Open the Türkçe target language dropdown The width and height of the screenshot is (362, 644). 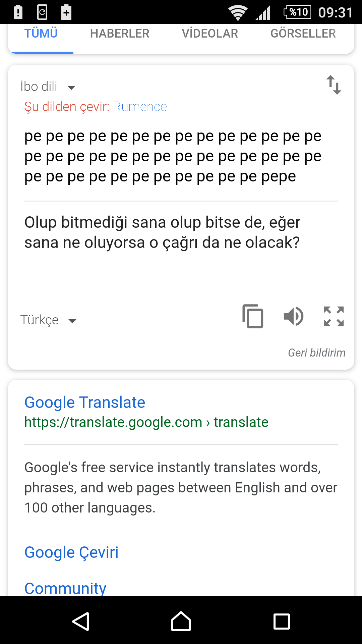(48, 320)
